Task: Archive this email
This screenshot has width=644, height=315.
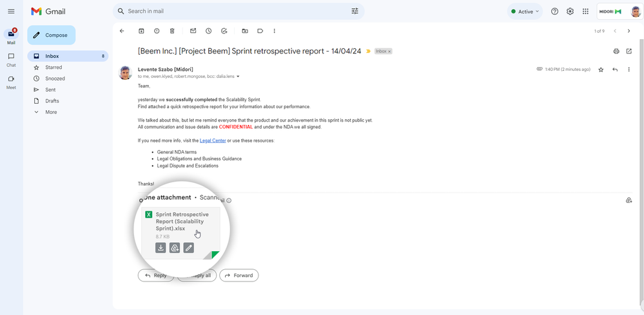Action: (141, 31)
